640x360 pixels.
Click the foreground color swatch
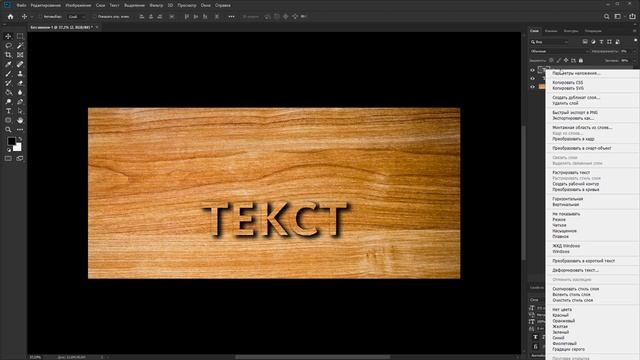click(x=11, y=141)
